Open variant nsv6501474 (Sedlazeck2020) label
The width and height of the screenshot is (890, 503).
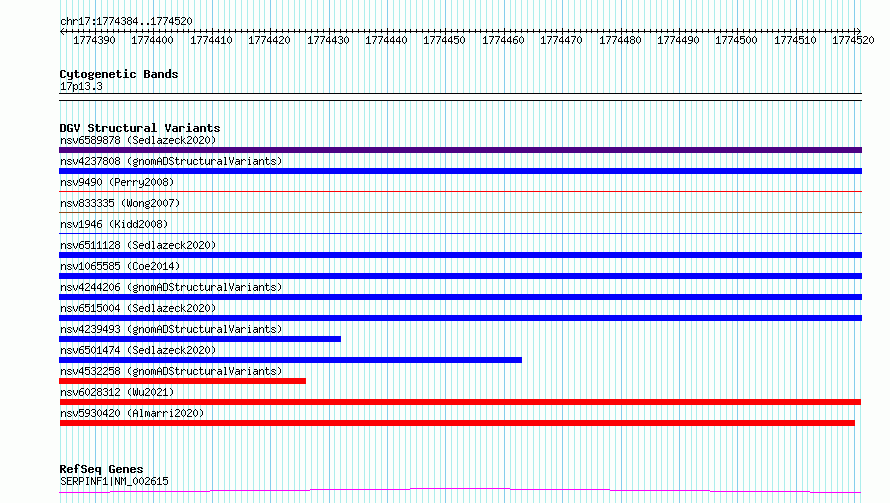(x=138, y=350)
